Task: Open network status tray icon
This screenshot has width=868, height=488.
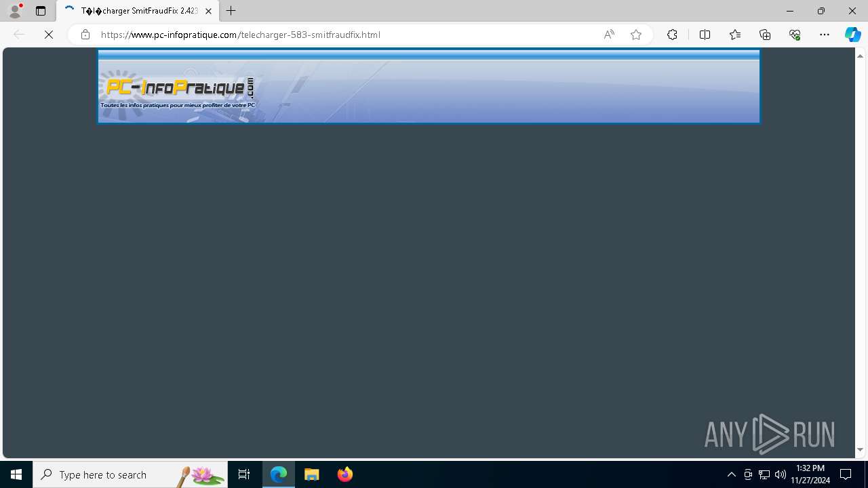Action: pyautogui.click(x=764, y=474)
